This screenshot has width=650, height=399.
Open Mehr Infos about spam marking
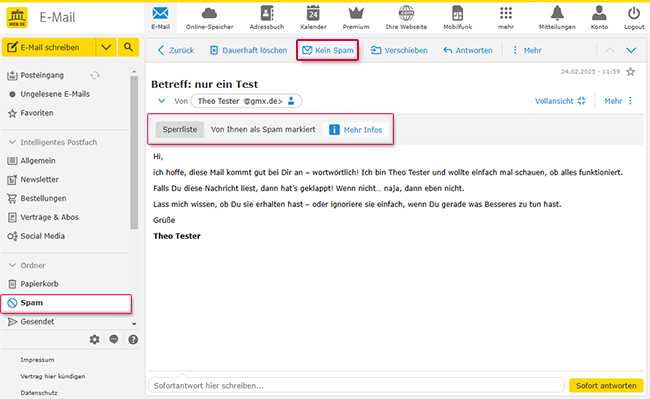click(356, 130)
